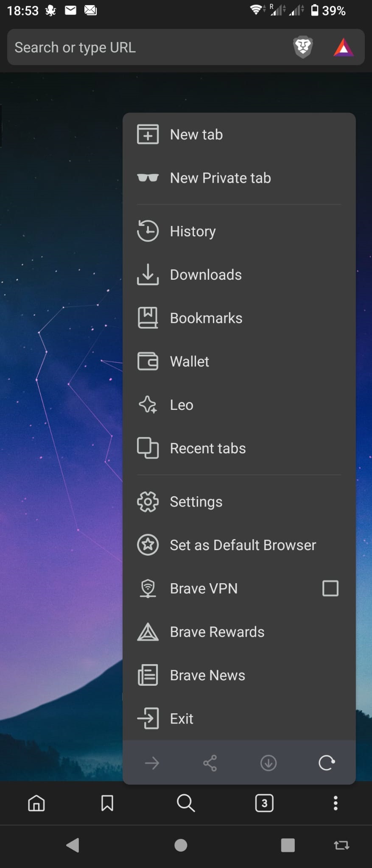The width and height of the screenshot is (372, 868).
Task: Open a New tab from menu
Action: pyautogui.click(x=239, y=134)
